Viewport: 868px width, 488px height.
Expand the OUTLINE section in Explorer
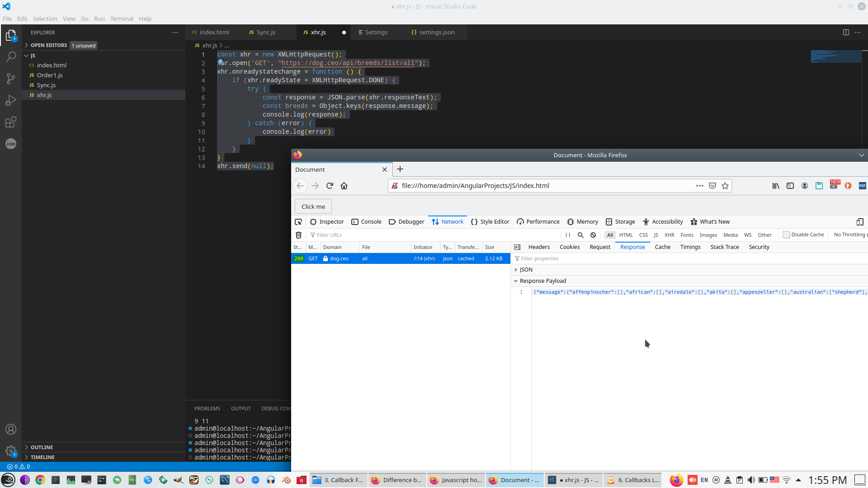pos(42,447)
